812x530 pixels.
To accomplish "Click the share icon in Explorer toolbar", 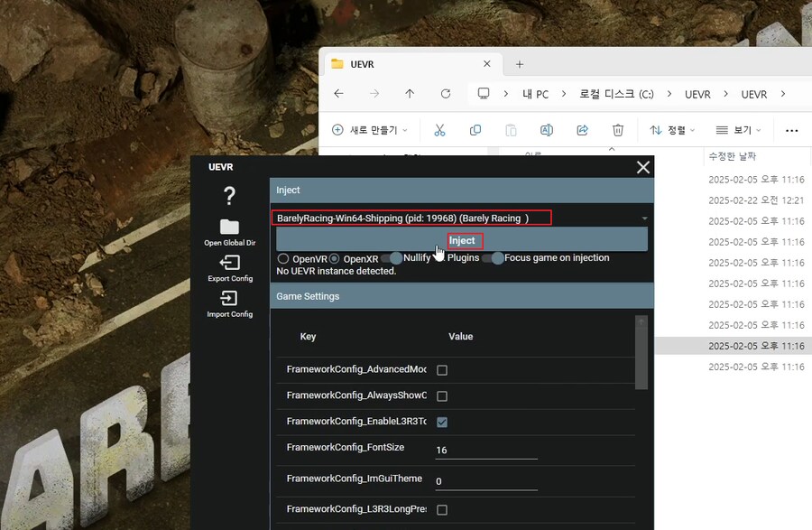I will [582, 130].
